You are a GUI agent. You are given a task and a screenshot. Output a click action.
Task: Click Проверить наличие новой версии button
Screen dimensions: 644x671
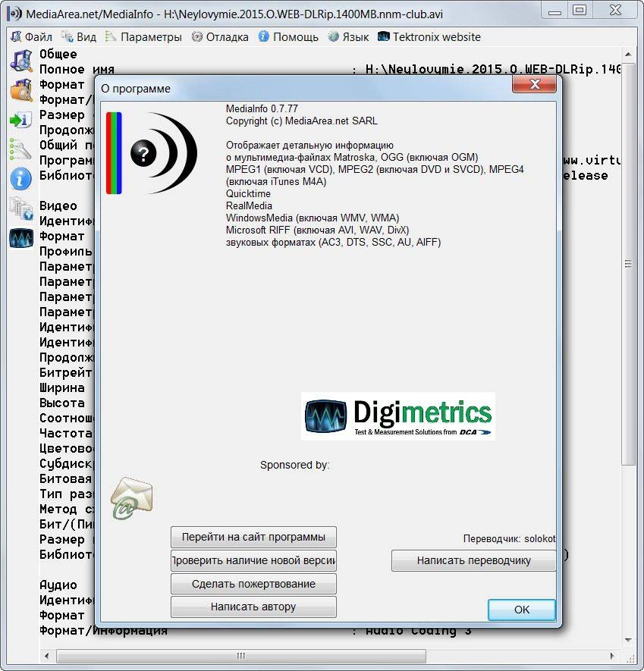coord(253,560)
